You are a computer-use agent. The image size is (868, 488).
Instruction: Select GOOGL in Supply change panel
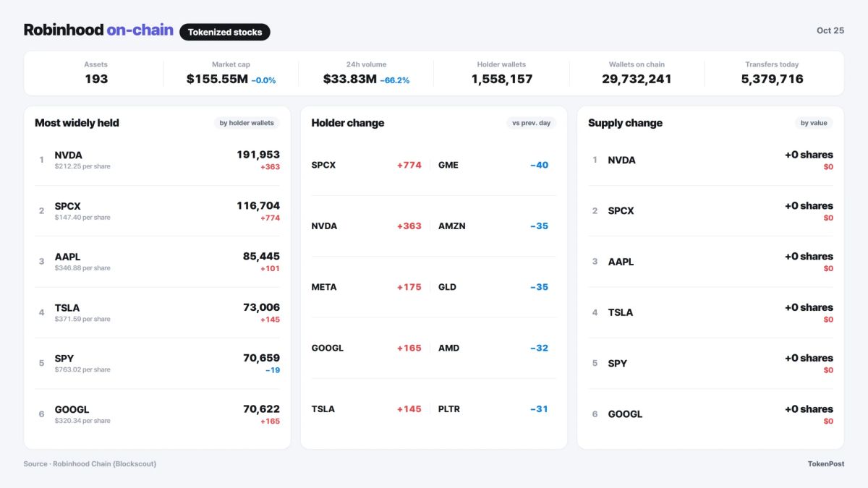point(625,414)
